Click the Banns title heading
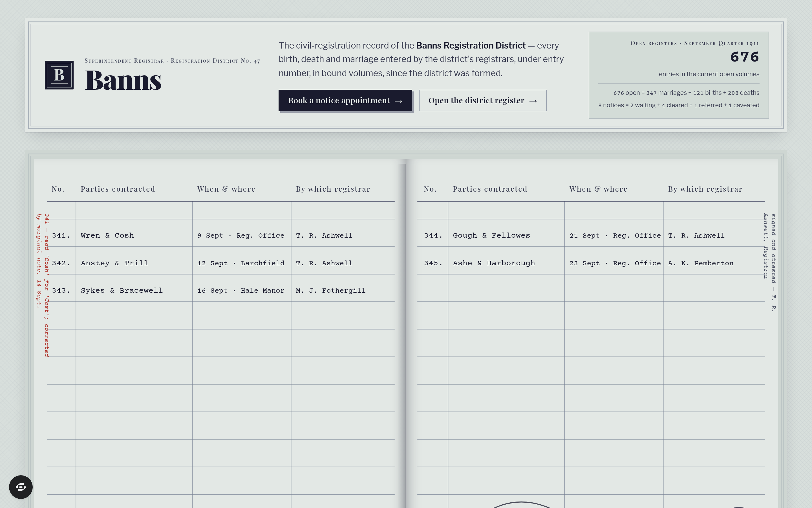 tap(123, 80)
